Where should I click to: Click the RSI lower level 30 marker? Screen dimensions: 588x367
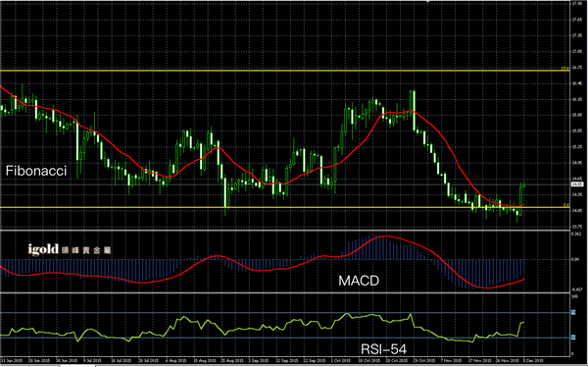pos(573,338)
